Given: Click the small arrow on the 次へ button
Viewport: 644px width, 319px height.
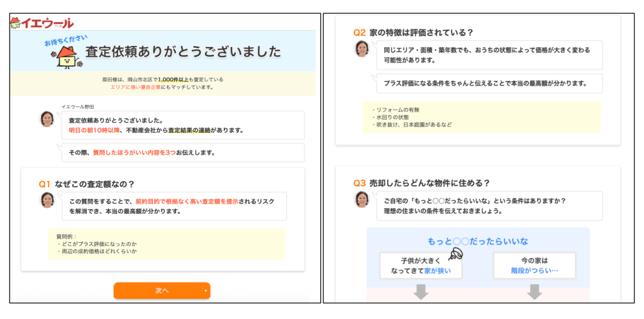Looking at the screenshot, I should coord(205,291).
